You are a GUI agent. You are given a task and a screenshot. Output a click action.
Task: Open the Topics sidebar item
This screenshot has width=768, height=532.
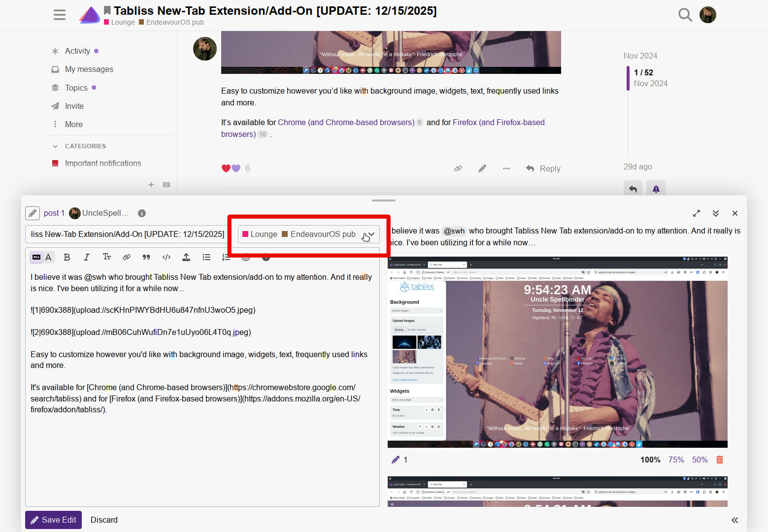76,88
